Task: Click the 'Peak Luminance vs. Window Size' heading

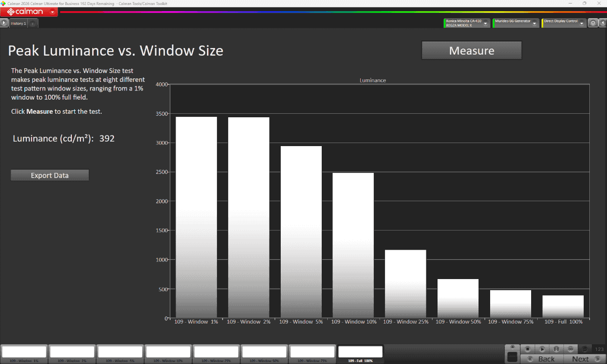Action: pos(116,51)
